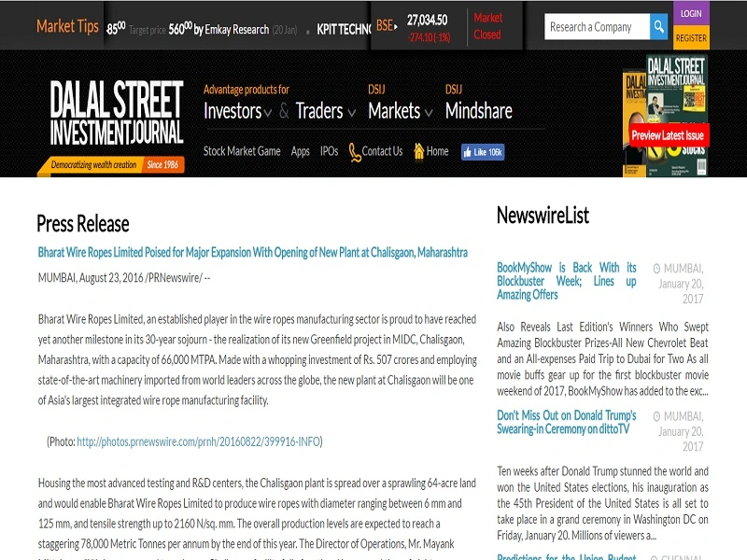Go to the IPOs section
747x560 pixels.
click(x=329, y=151)
